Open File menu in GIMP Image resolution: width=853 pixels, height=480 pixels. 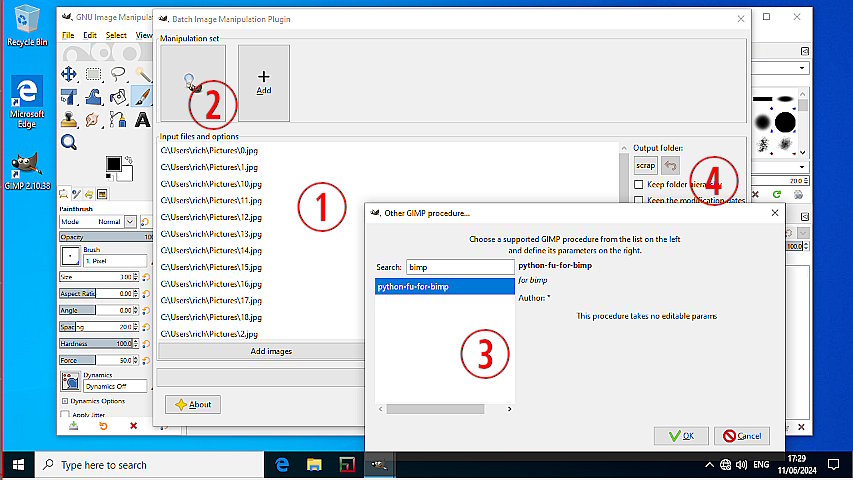[68, 35]
